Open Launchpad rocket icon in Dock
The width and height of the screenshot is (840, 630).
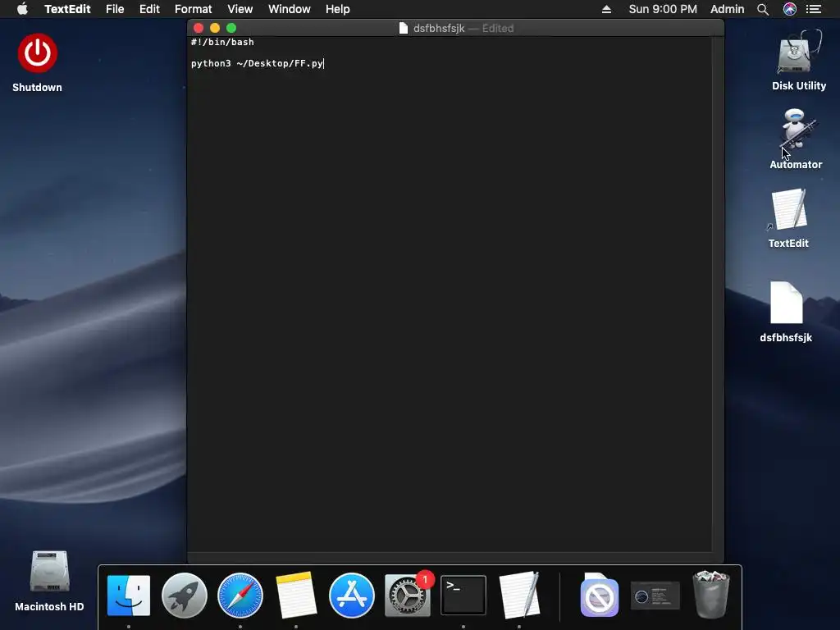tap(185, 596)
